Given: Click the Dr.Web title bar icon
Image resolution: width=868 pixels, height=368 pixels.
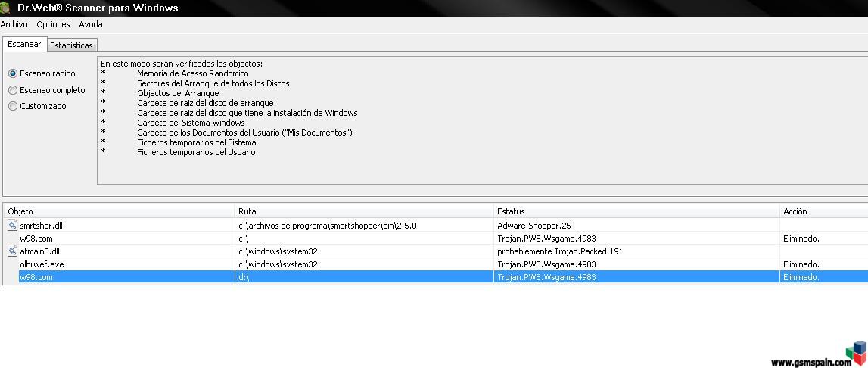Looking at the screenshot, I should point(5,8).
